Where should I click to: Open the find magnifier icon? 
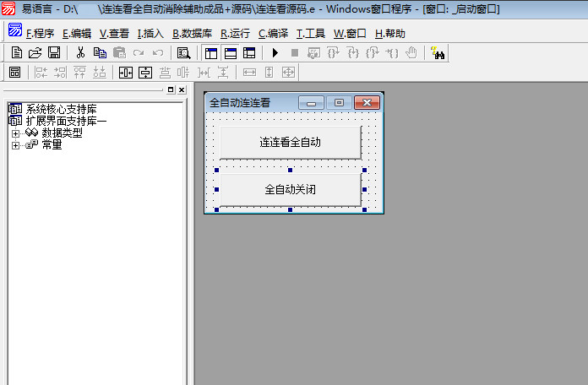point(183,53)
